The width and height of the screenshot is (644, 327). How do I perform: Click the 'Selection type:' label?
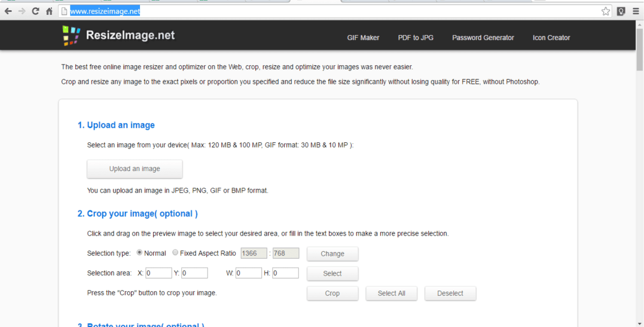(x=109, y=253)
